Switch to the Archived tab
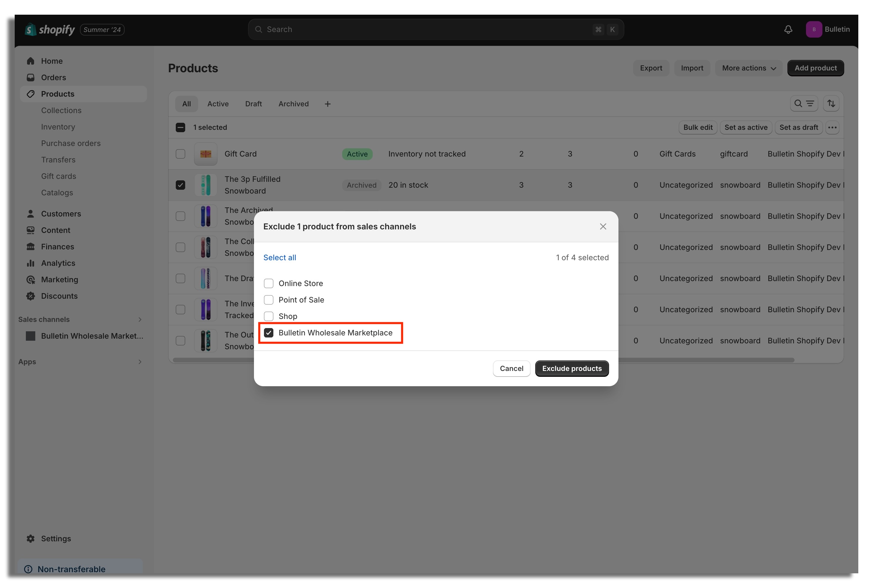Image resolution: width=873 pixels, height=588 pixels. click(x=294, y=104)
